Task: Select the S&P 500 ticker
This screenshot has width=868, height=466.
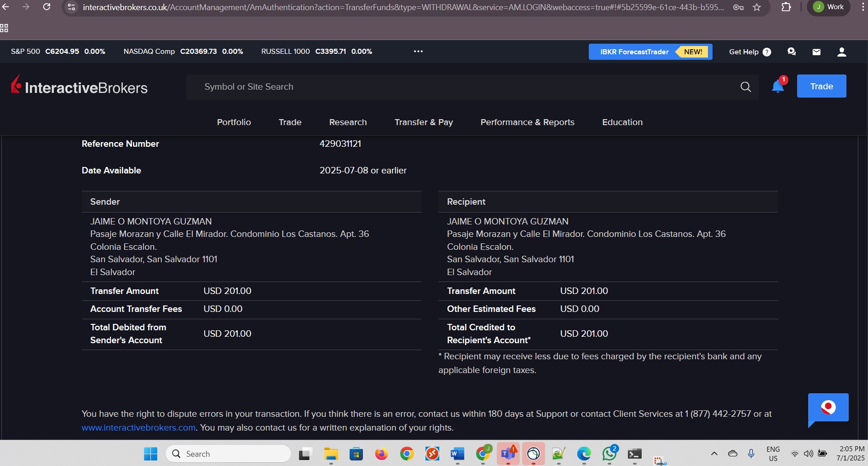Action: [58, 52]
